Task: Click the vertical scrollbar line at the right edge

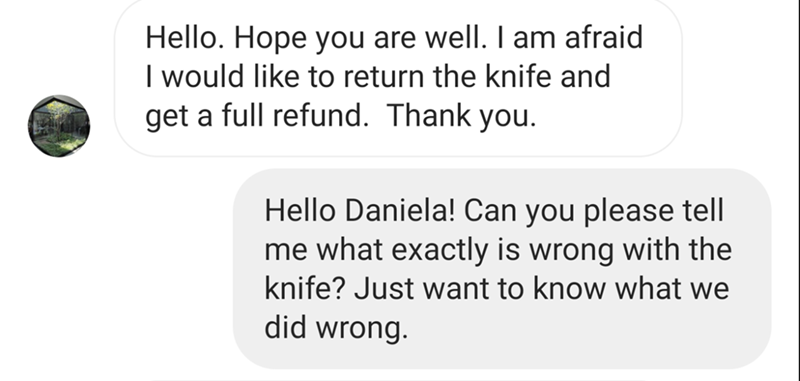Action: pos(798,190)
